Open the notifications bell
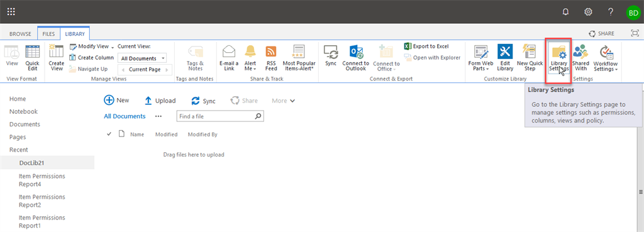Screen dimensions: 644x232 [x=565, y=12]
